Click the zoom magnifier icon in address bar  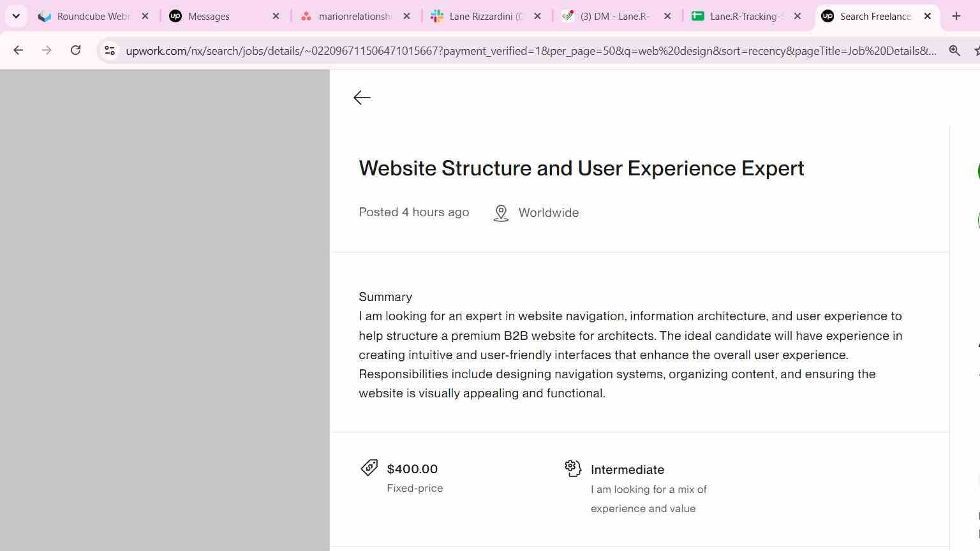point(954,50)
